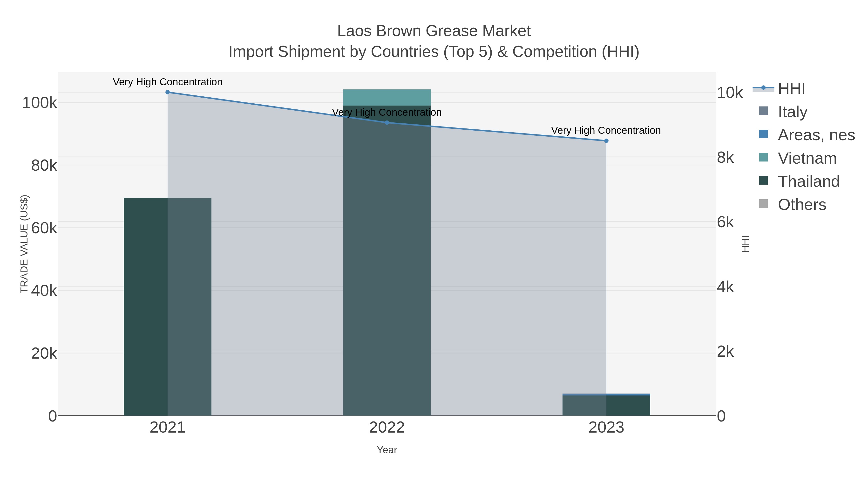Click the 2021 Very High Concentration annotation
Image resolution: width=868 pixels, height=488 pixels.
click(x=168, y=82)
